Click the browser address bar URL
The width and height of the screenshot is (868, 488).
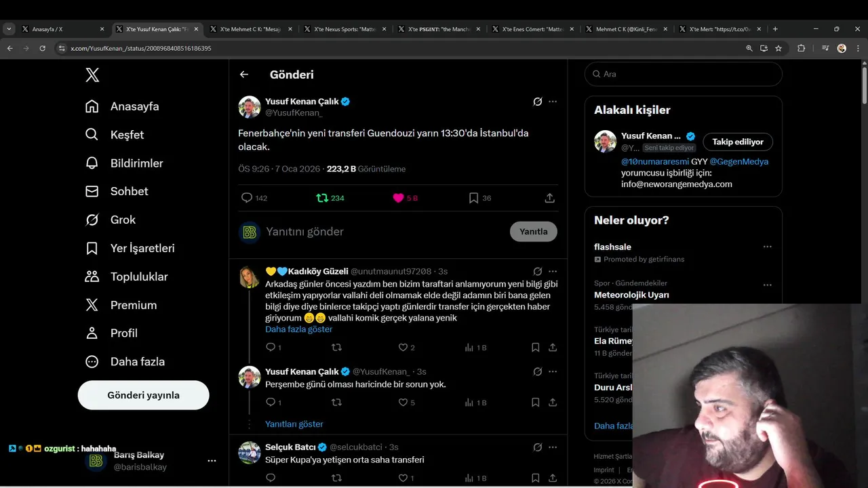tap(141, 49)
